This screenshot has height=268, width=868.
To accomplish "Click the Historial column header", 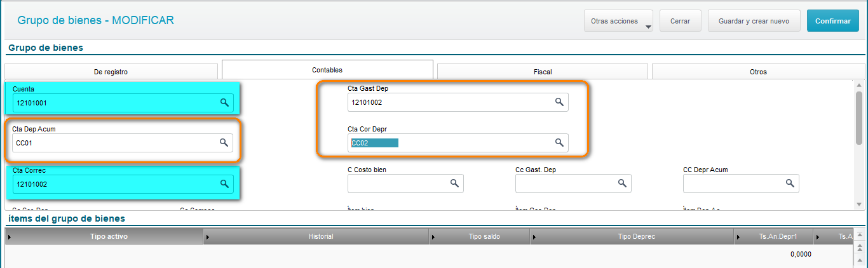I will [316, 236].
